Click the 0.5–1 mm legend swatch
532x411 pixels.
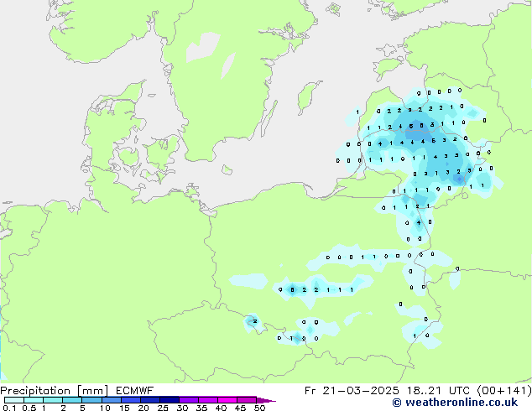click(x=34, y=400)
